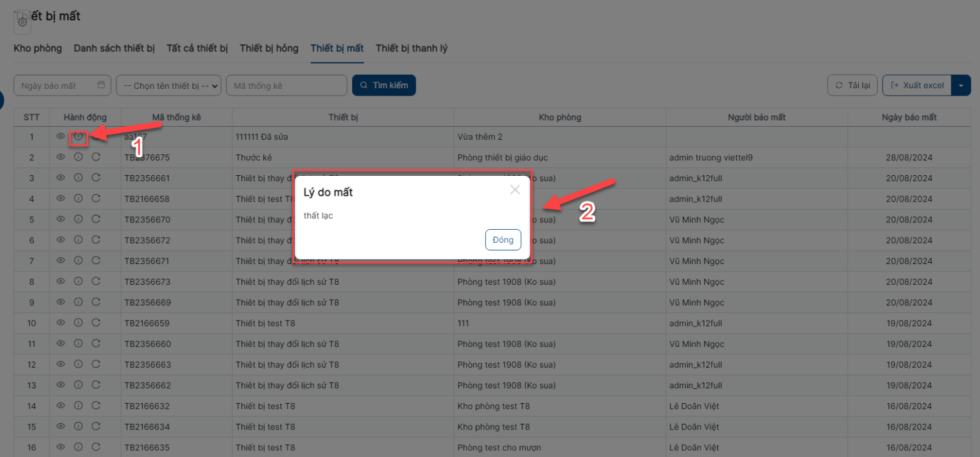Click the eye icon for TB2356663
980x457 pixels.
(x=61, y=364)
